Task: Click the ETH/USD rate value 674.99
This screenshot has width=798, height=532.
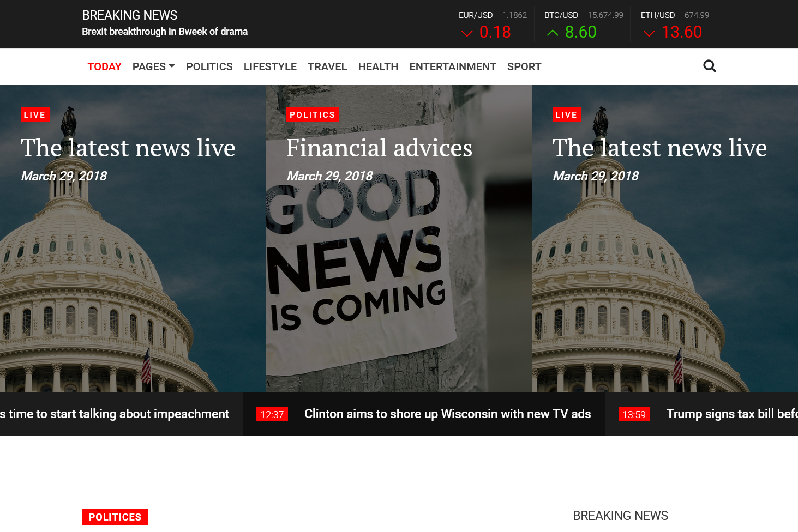Action: point(697,15)
